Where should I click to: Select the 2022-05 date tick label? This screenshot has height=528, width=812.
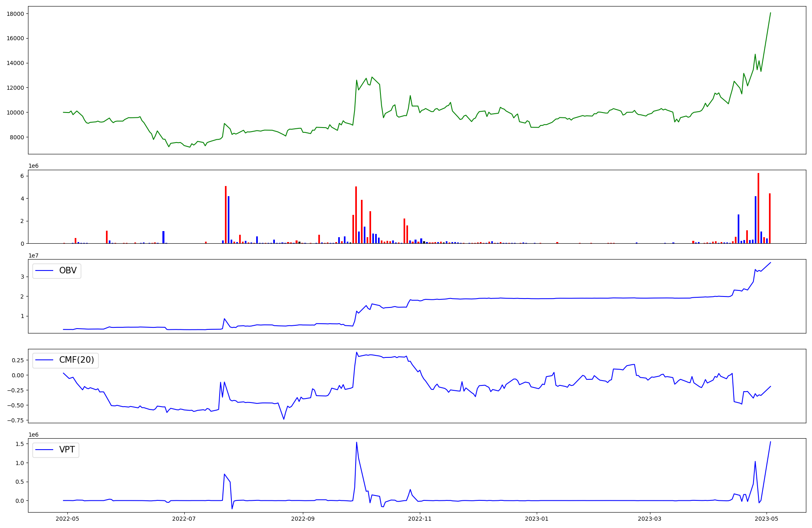click(67, 519)
